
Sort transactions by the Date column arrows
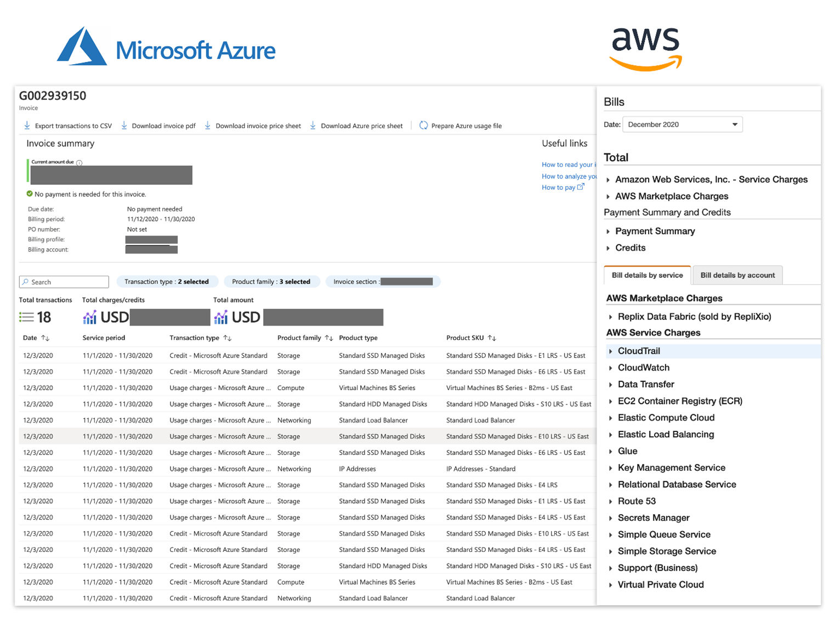[x=46, y=338]
